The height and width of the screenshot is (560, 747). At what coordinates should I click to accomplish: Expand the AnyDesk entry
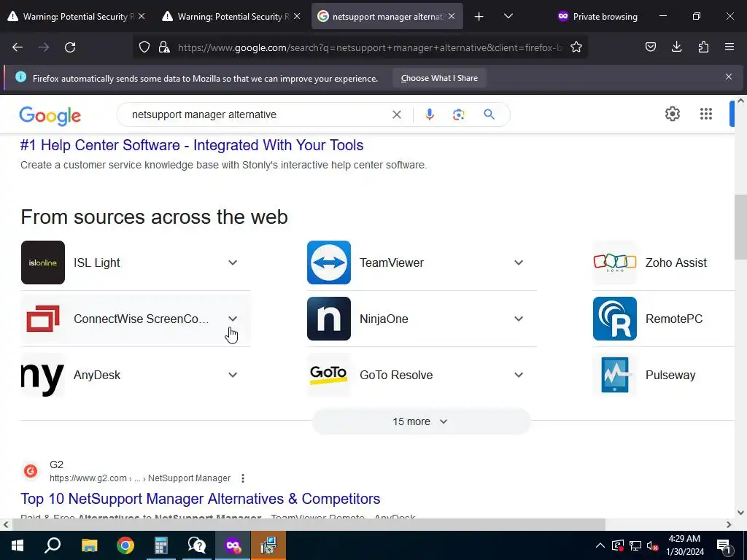[x=233, y=375]
